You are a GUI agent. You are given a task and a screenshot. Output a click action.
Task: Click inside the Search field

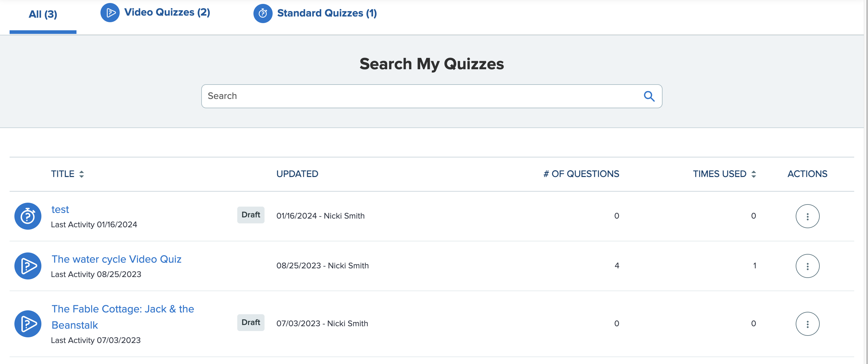404,96
